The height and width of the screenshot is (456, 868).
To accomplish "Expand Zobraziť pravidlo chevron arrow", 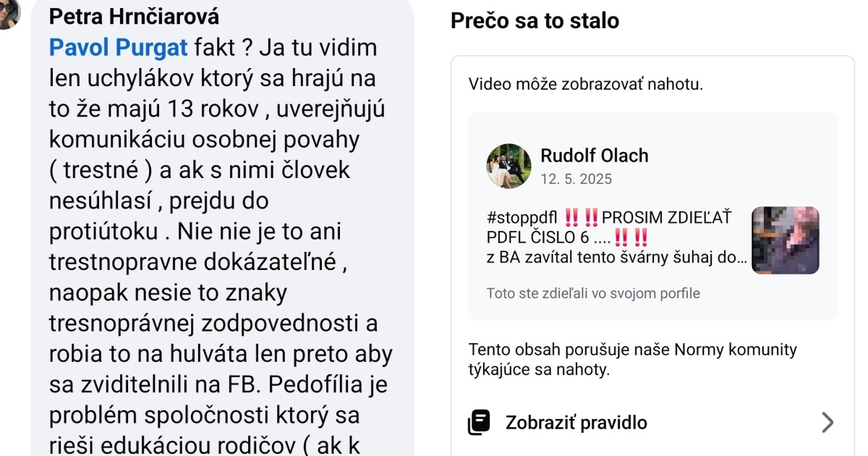I will pyautogui.click(x=827, y=423).
